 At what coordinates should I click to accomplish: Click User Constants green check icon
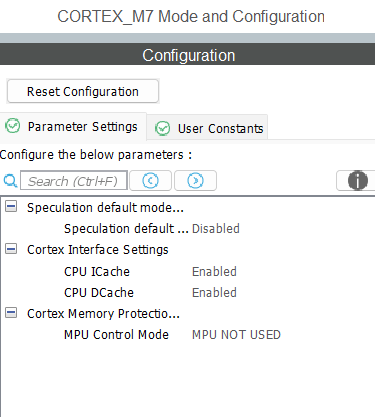pos(163,128)
